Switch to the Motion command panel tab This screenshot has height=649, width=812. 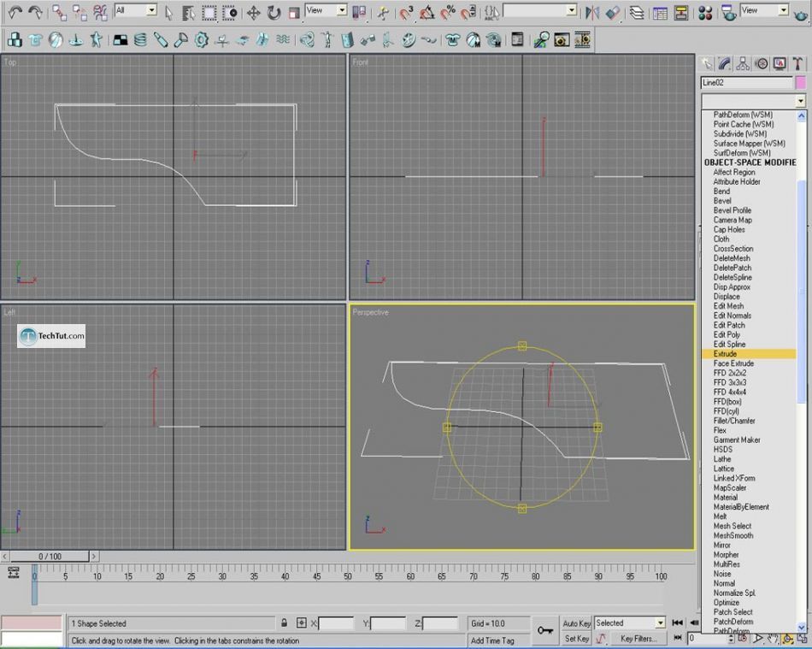pyautogui.click(x=761, y=64)
